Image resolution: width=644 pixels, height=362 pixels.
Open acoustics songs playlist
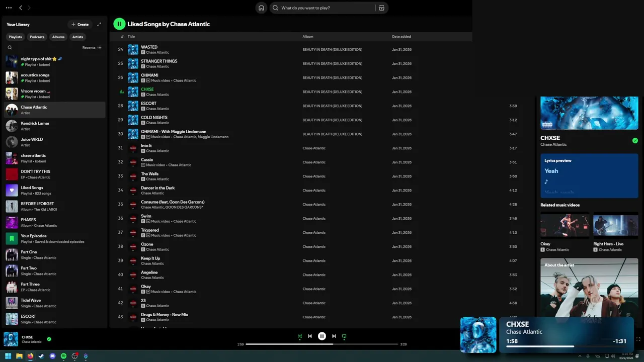click(55, 77)
